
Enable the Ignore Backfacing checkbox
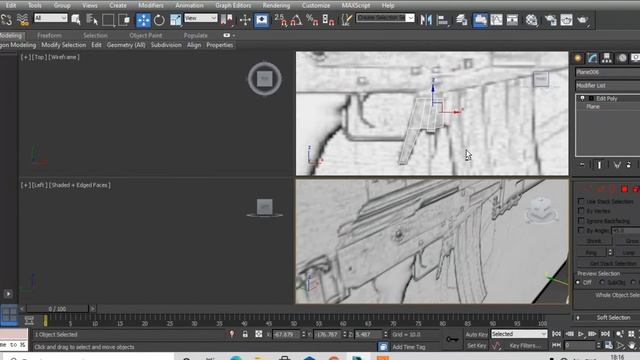[581, 221]
